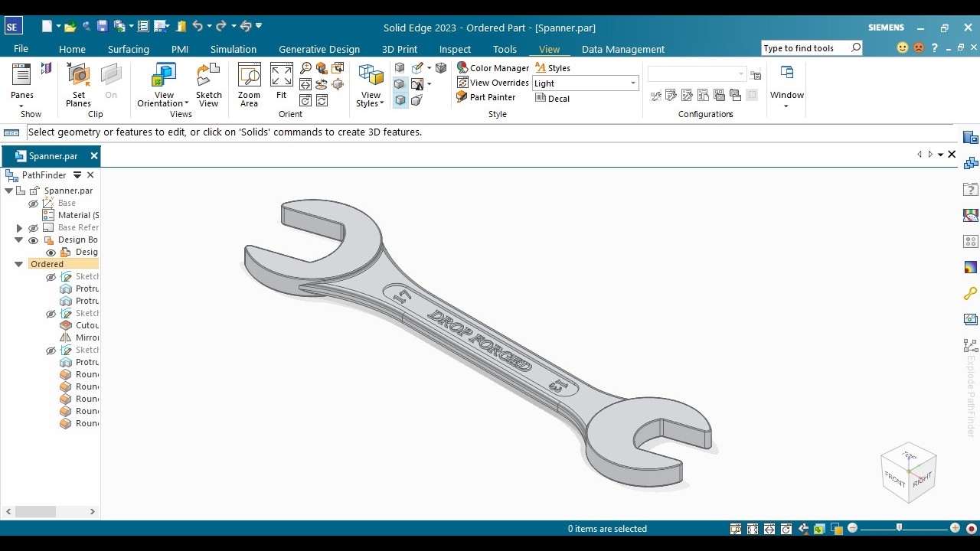Viewport: 980px width, 551px height.
Task: Open the Zoom Area tool
Action: [x=249, y=85]
